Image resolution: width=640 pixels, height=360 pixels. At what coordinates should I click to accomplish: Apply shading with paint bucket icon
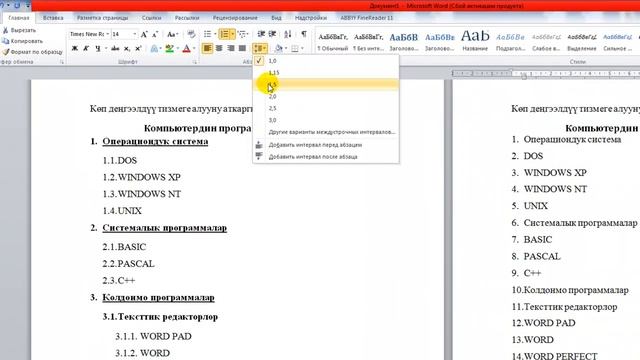click(x=279, y=49)
